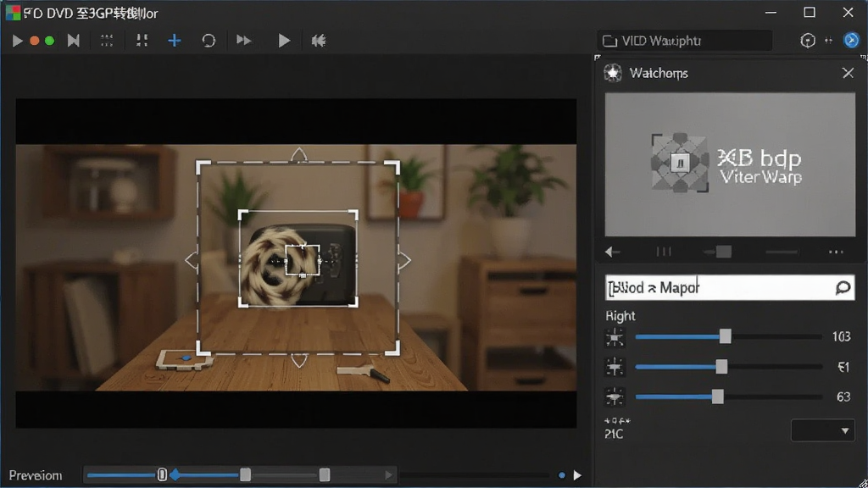Click the rewind icon after the large play button

pyautogui.click(x=319, y=41)
